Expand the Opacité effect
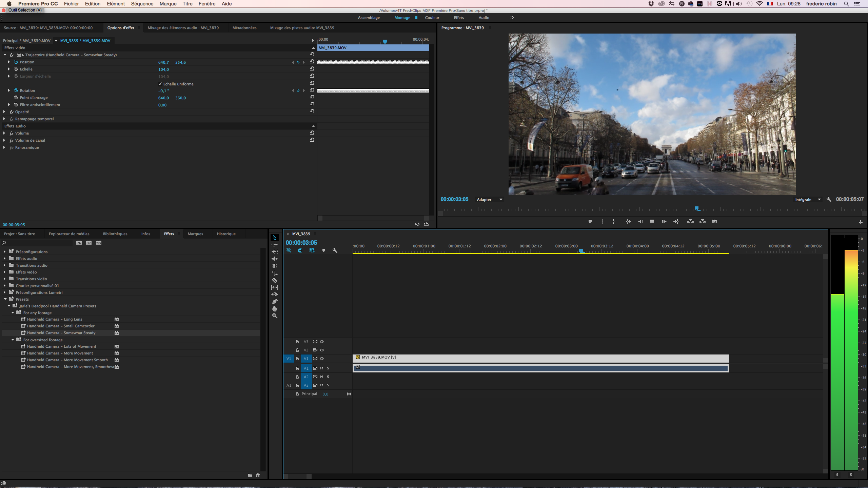868x488 pixels. 4,112
